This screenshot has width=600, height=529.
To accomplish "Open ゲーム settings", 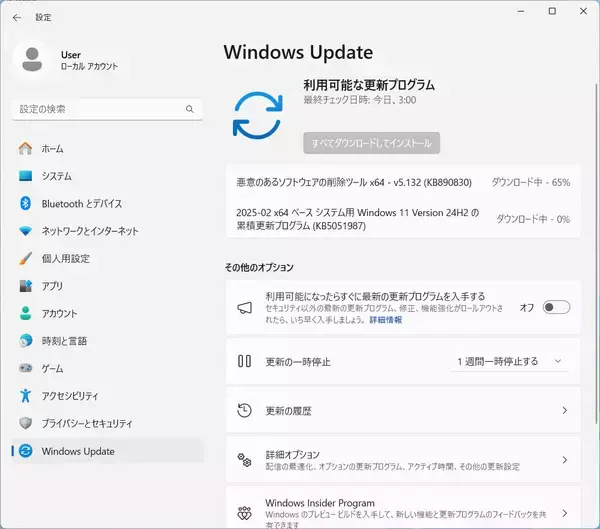I will tap(108, 368).
